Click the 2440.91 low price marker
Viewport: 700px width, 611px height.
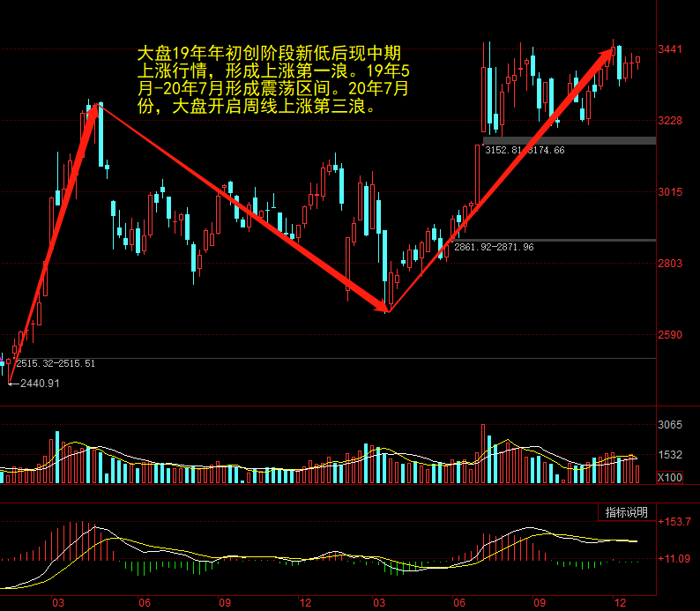point(37,384)
